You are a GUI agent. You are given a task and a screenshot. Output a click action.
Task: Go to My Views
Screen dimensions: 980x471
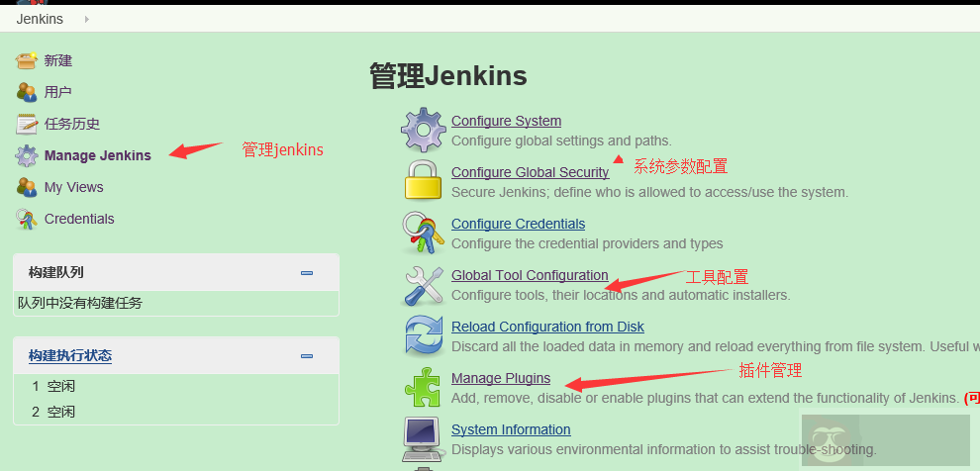tap(74, 187)
